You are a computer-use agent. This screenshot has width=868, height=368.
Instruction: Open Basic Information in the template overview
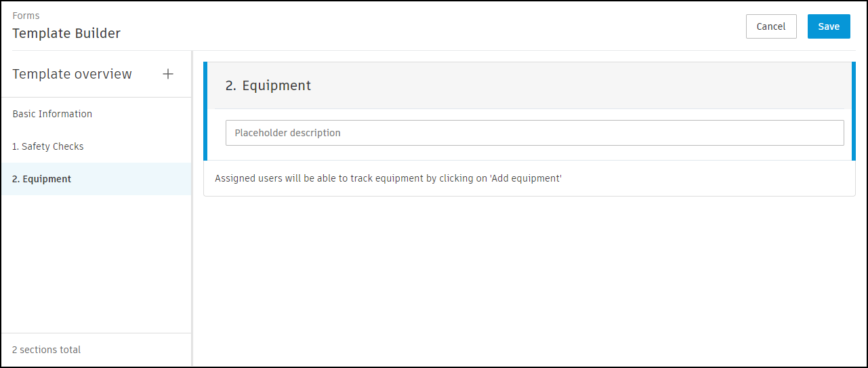pyautogui.click(x=52, y=114)
